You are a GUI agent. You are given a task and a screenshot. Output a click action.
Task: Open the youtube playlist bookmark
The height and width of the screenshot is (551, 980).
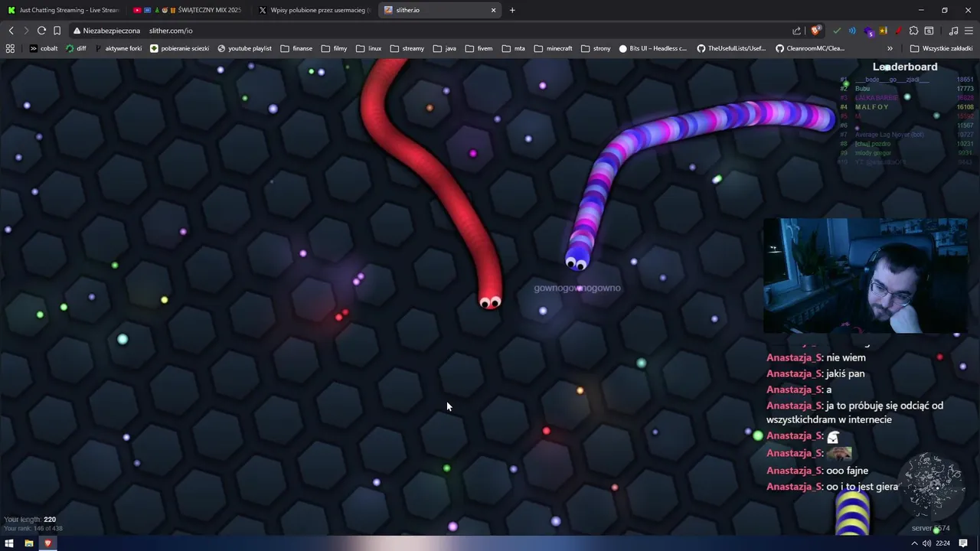(x=244, y=48)
